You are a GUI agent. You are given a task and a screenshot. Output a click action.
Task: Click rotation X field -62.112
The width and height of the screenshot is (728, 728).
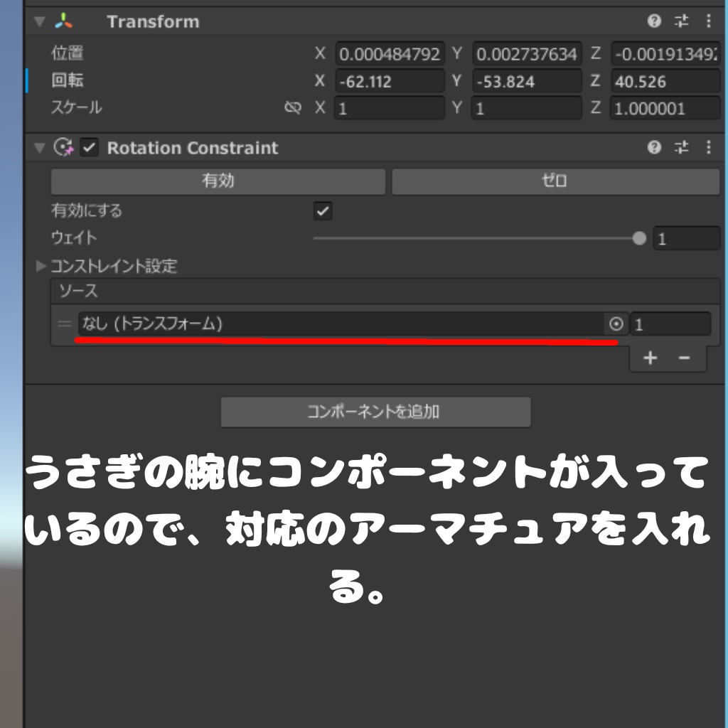click(x=390, y=81)
